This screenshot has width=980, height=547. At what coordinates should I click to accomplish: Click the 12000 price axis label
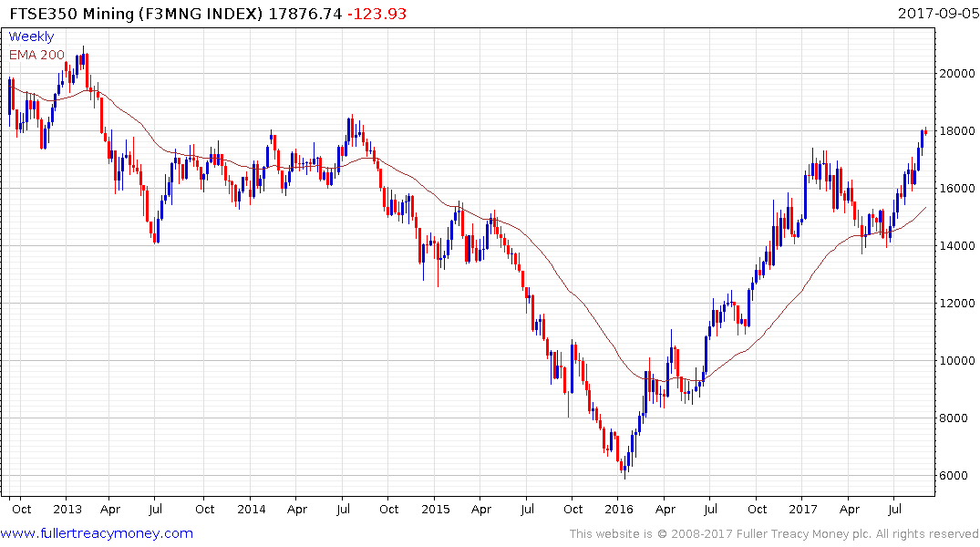(x=957, y=304)
